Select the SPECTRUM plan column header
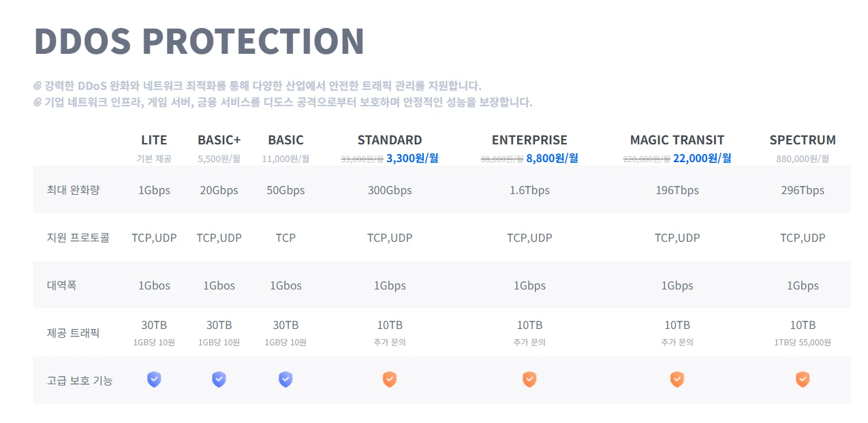The width and height of the screenshot is (868, 423). tap(803, 140)
